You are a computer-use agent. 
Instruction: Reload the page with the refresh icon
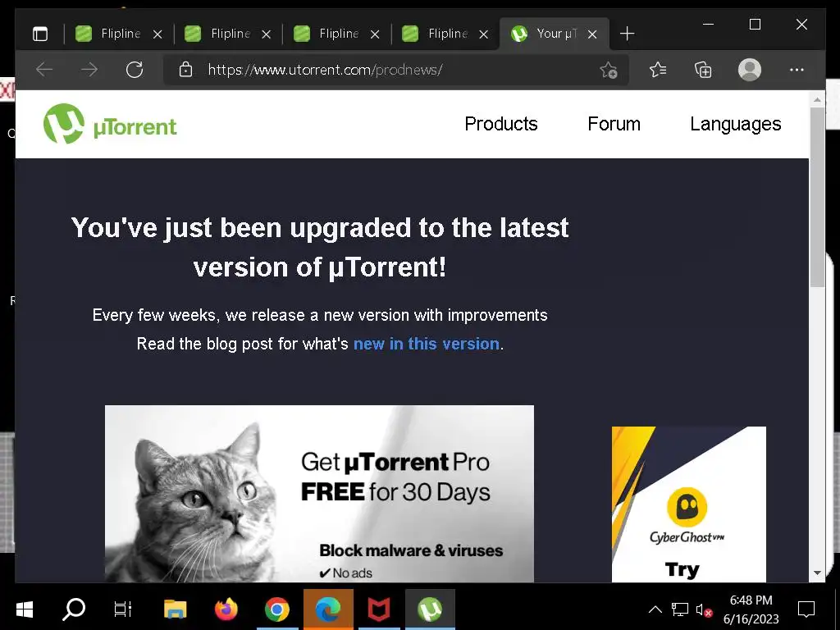pos(134,70)
